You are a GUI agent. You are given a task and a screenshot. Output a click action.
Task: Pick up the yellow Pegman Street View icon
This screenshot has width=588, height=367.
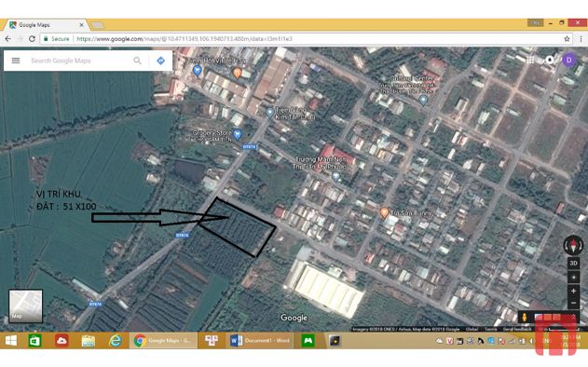(x=525, y=317)
